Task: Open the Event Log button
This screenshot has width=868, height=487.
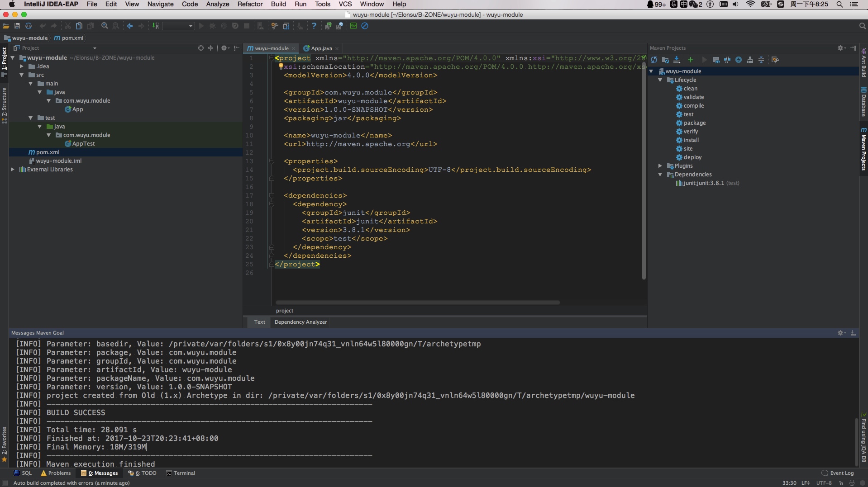Action: point(838,473)
